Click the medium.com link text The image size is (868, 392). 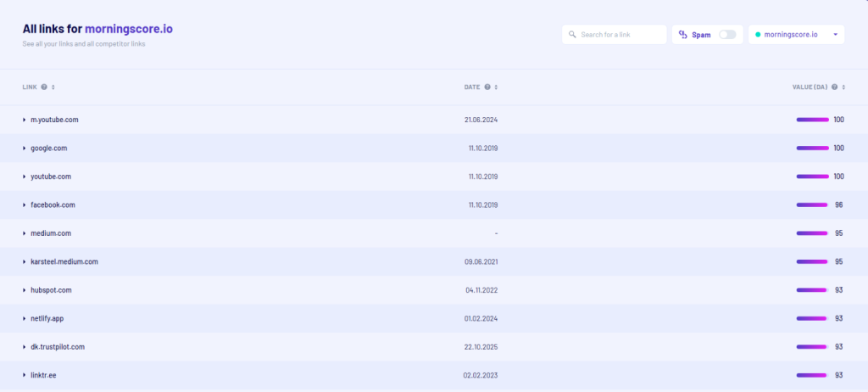51,233
